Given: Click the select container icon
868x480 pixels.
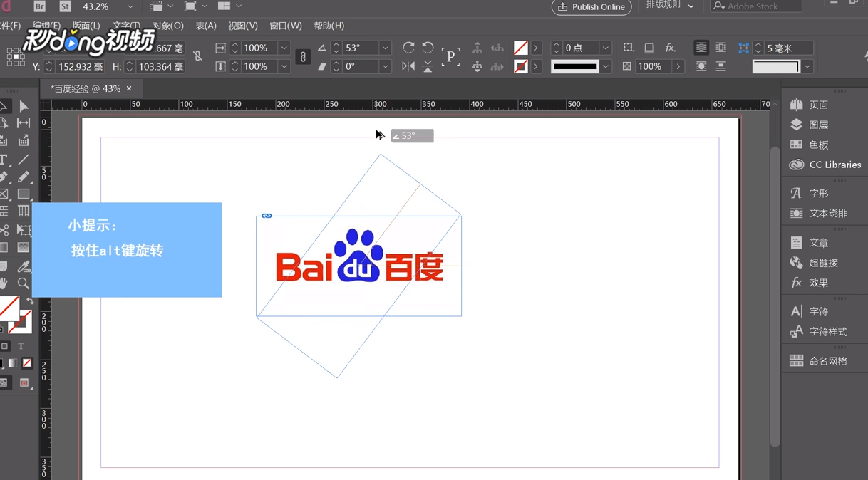Looking at the screenshot, I should (477, 48).
